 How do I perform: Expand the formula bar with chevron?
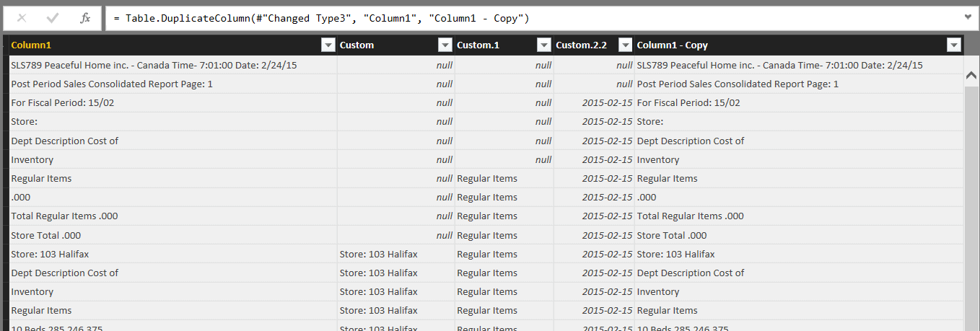(968, 17)
